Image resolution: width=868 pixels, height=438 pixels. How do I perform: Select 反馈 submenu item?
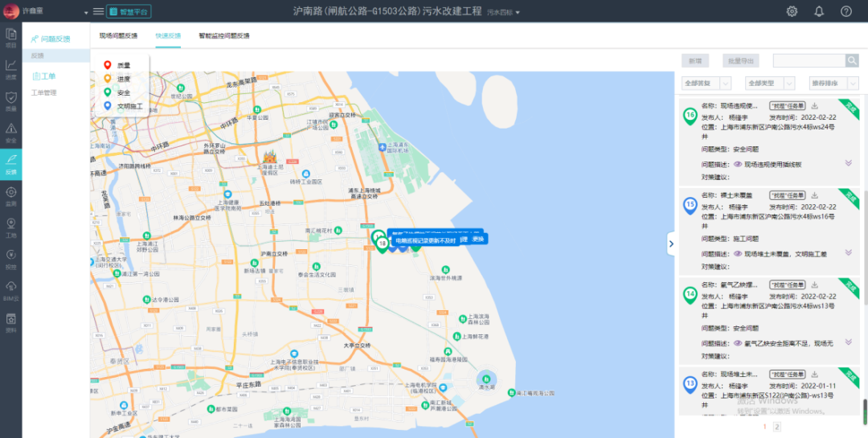pyautogui.click(x=56, y=55)
